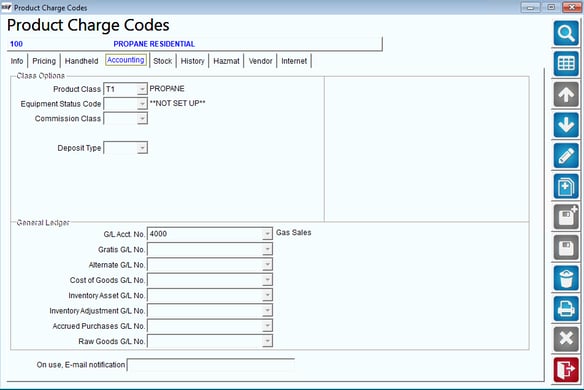Minimize the Product Charge Codes window
Screen dimensions: 584x390
click(x=531, y=7)
